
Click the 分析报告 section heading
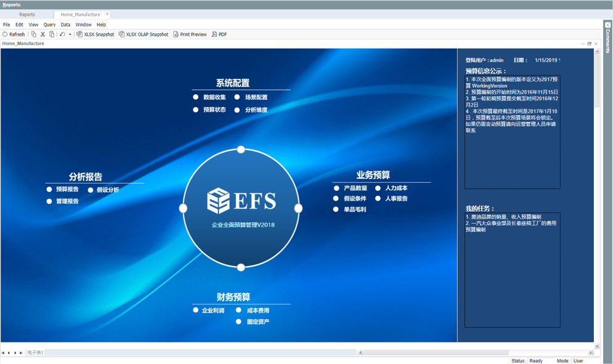point(86,177)
